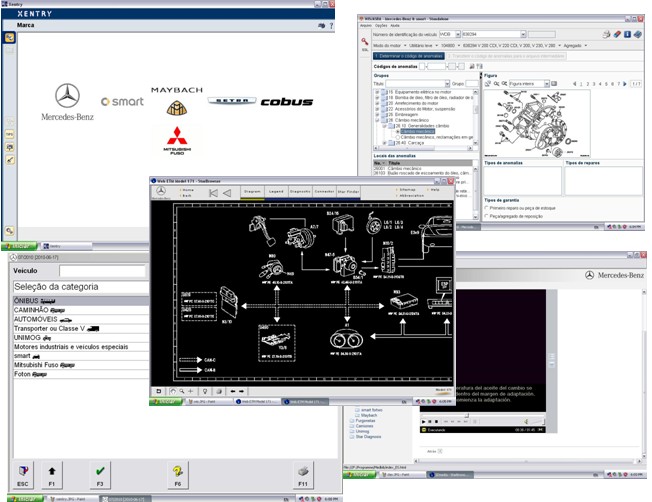Screen dimensions: 652x502
Task: Open the Legend tab in Web ETM
Action: click(276, 192)
